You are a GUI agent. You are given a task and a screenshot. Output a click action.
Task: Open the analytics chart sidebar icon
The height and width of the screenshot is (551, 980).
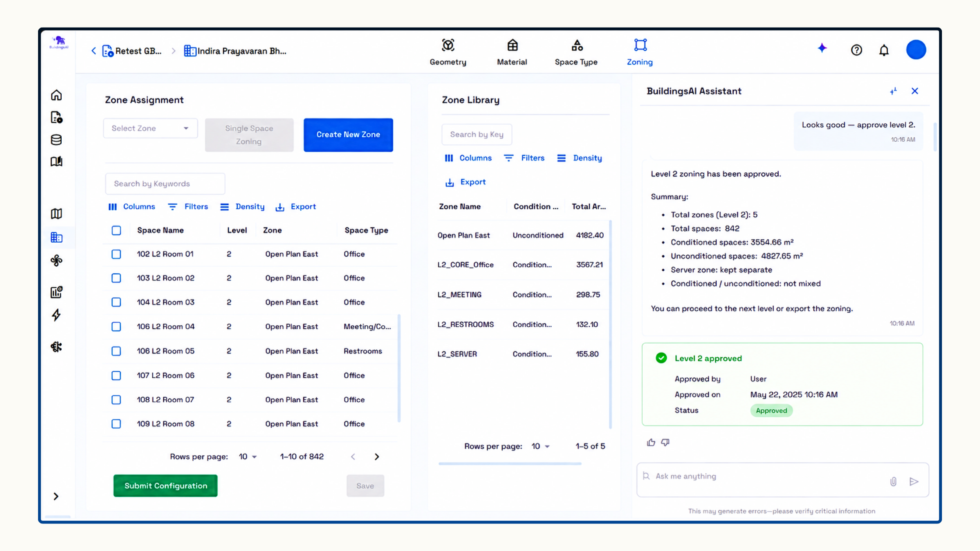pos(56,292)
